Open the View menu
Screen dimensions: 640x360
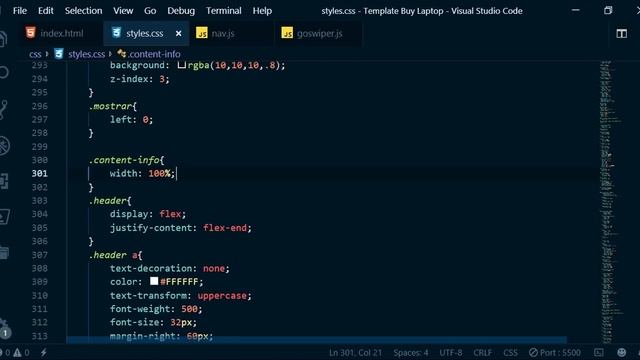123,11
